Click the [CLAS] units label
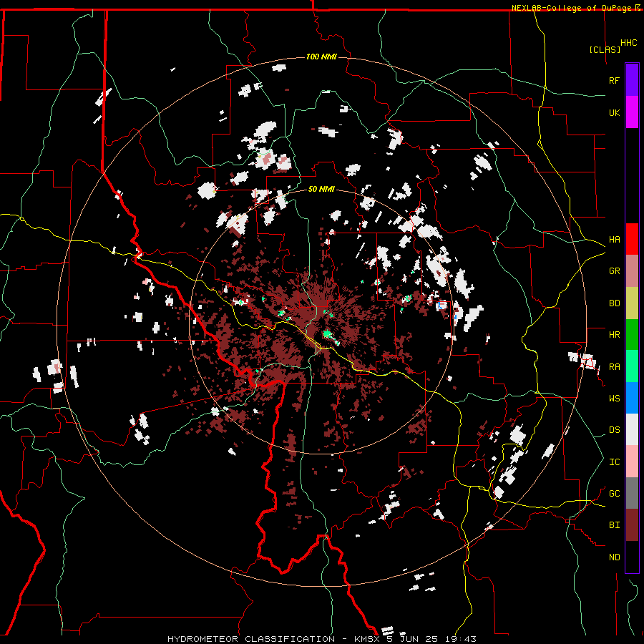 [x=605, y=50]
